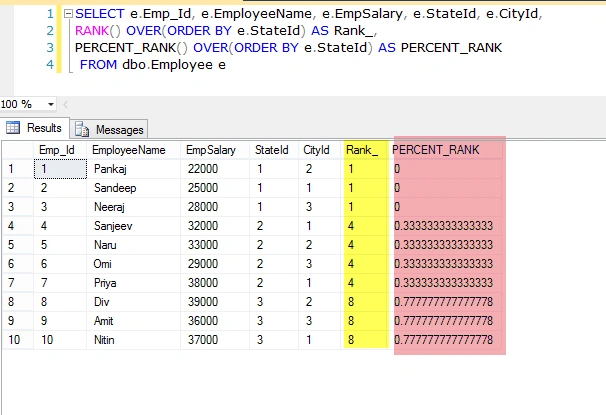Image resolution: width=606 pixels, height=415 pixels.
Task: Click salary cell 39000
Action: [215, 302]
